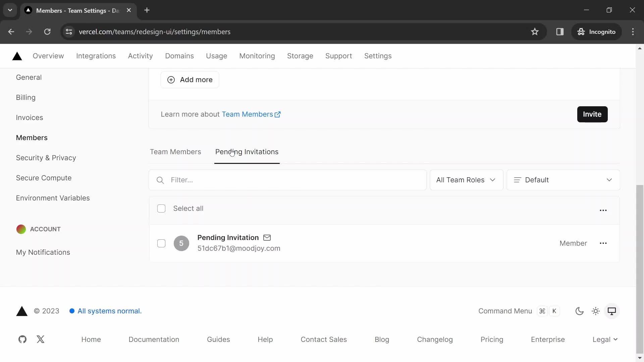The width and height of the screenshot is (644, 362).
Task: Click the Invite button
Action: [x=592, y=114]
